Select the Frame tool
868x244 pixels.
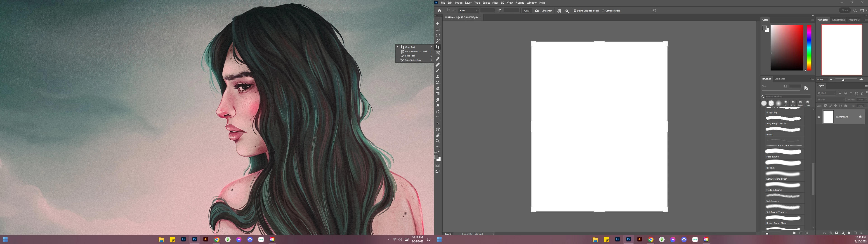pyautogui.click(x=438, y=53)
